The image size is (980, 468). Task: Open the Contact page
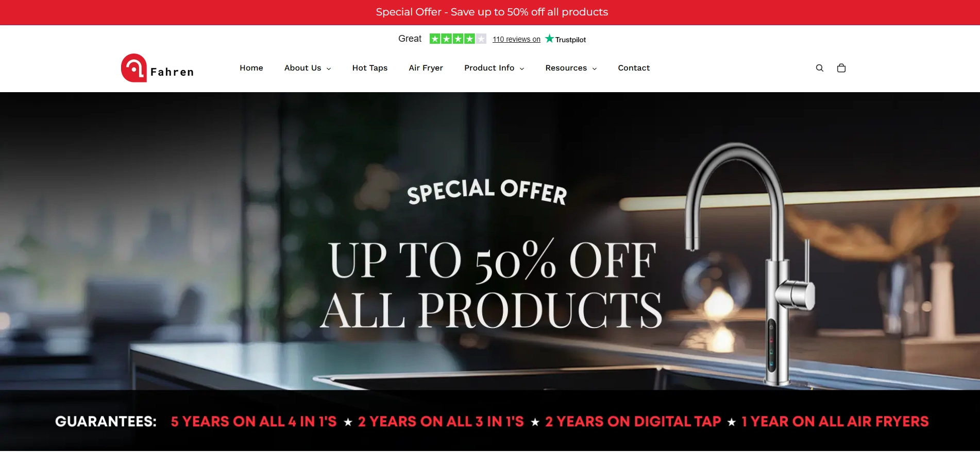634,68
